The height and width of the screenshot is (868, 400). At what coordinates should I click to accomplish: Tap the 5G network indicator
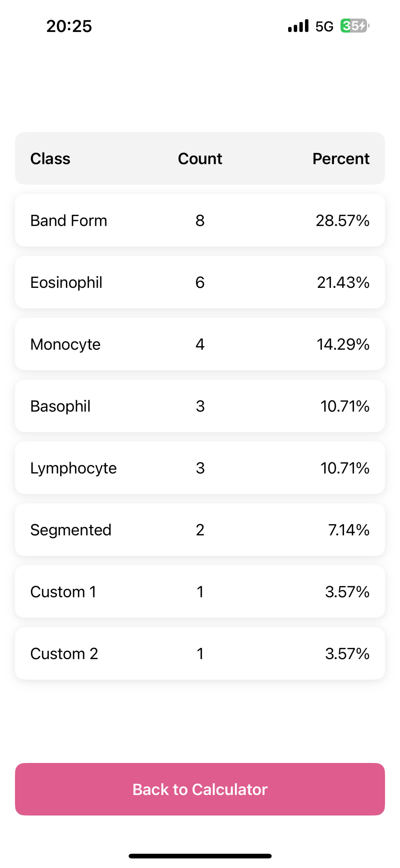point(325,26)
